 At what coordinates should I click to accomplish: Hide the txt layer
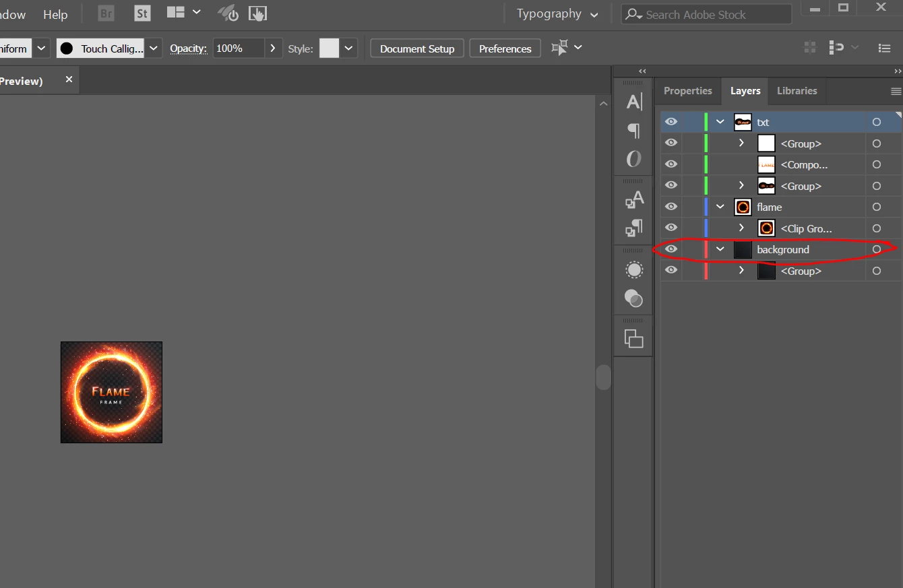point(671,122)
